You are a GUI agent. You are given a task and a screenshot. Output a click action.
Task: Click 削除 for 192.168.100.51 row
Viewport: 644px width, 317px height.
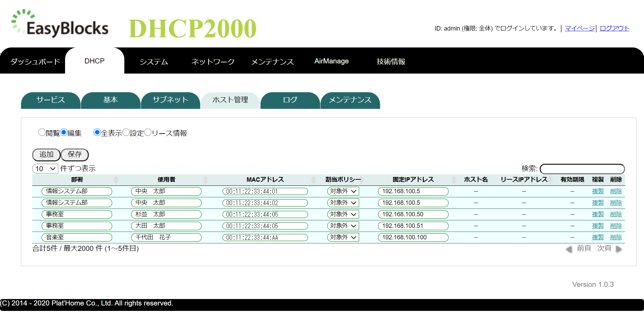616,226
